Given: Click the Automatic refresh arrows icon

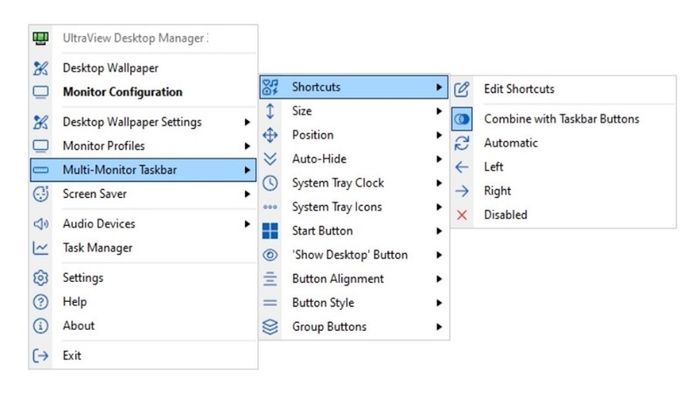Looking at the screenshot, I should (462, 143).
